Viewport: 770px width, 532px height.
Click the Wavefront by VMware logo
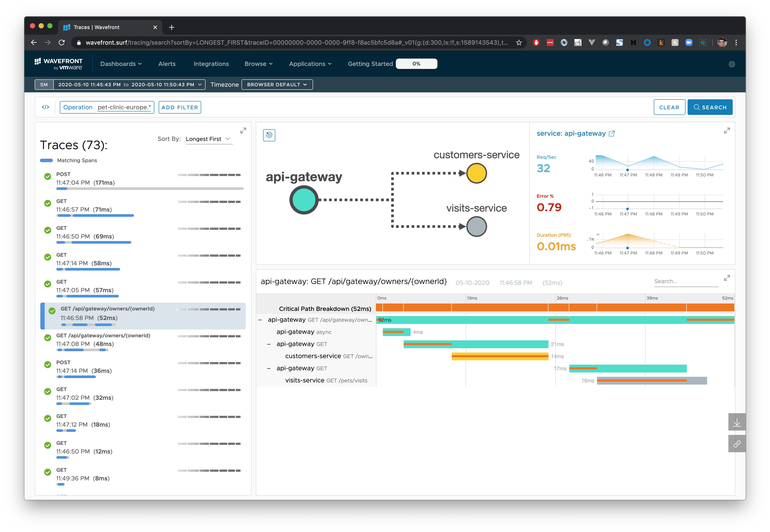click(58, 64)
